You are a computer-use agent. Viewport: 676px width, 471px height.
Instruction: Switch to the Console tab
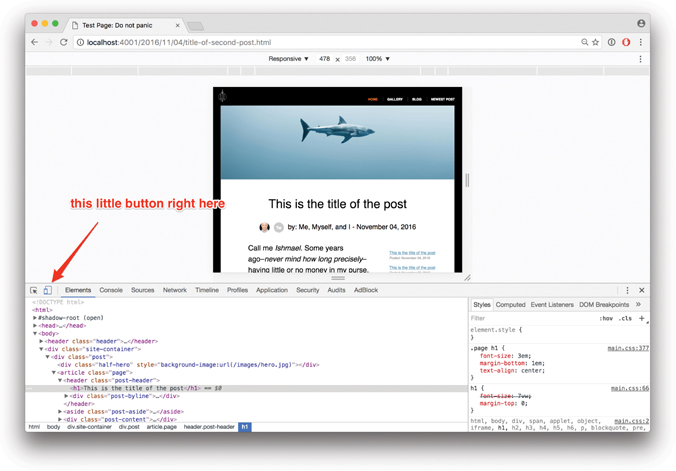(x=111, y=290)
